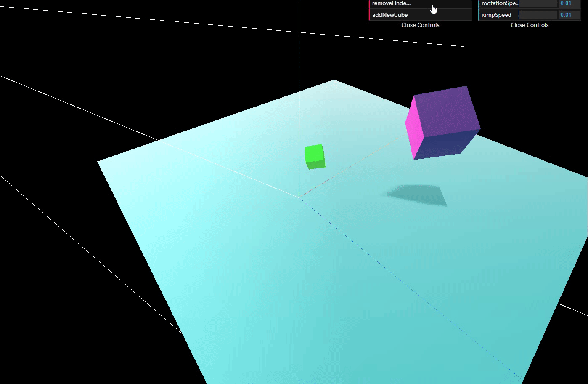This screenshot has width=588, height=384.
Task: Click the blue stripe beside jumpSpeed
Action: coord(479,14)
